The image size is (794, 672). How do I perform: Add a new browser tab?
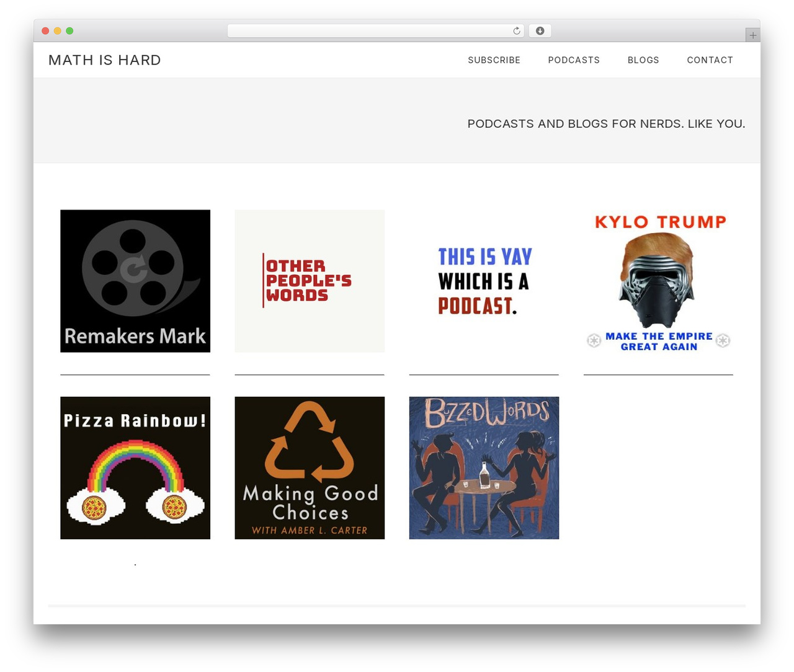tap(752, 35)
